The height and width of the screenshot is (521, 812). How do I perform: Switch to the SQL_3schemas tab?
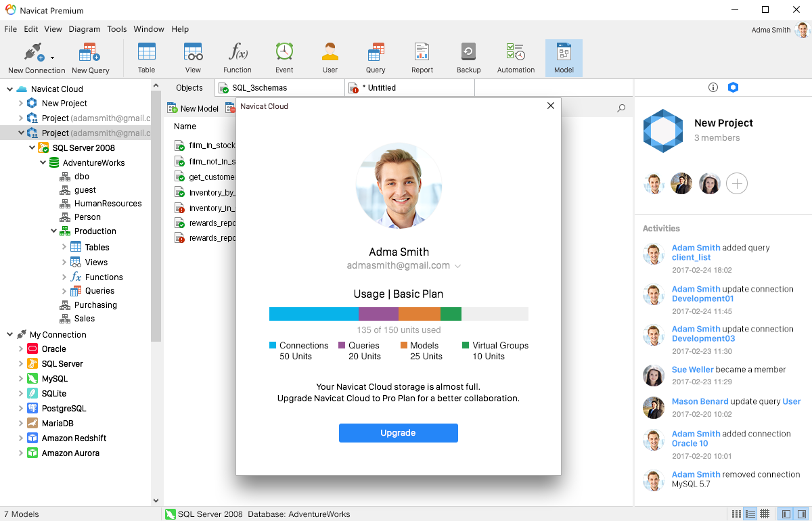click(279, 88)
